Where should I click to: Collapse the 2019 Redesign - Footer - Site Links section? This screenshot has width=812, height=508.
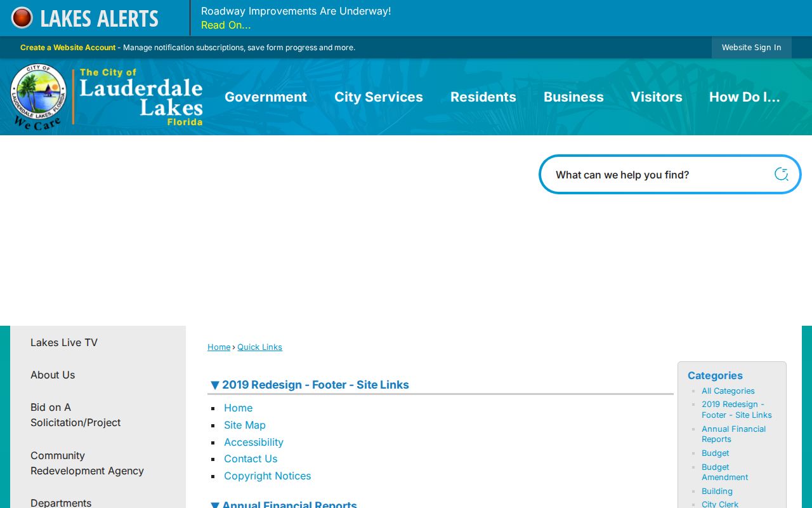coord(214,385)
